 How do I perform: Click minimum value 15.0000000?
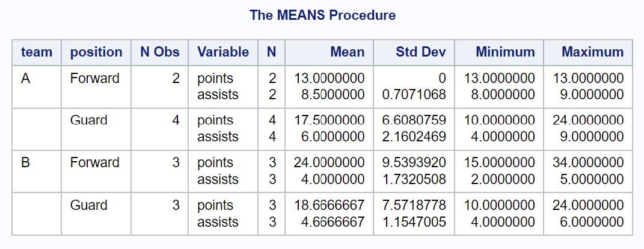tap(500, 162)
